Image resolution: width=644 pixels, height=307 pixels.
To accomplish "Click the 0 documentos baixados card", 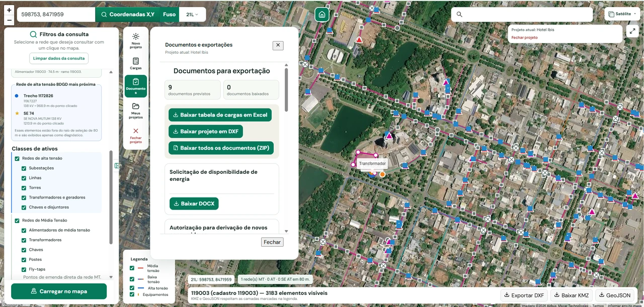I will point(251,90).
